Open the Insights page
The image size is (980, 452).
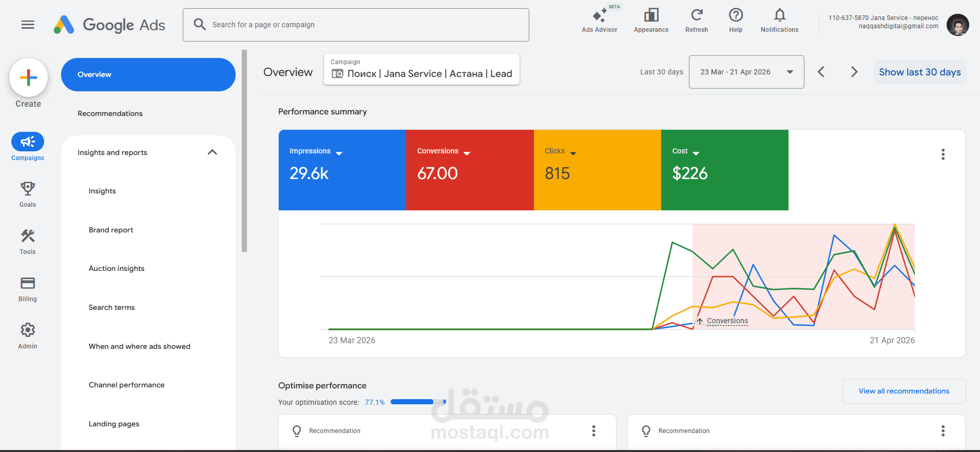point(102,191)
